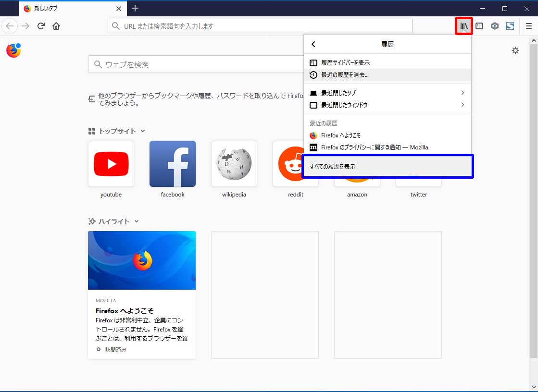Click the トップサイト section heading

click(117, 131)
